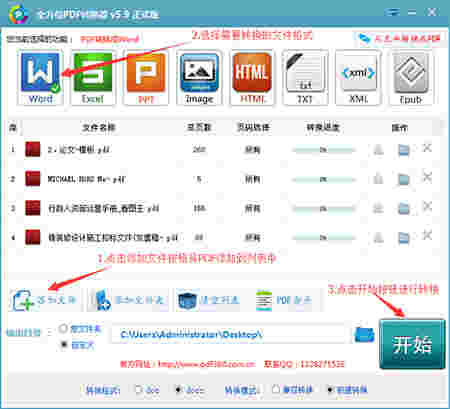Open the output folder for file row 4
This screenshot has width=450, height=409.
point(404,238)
